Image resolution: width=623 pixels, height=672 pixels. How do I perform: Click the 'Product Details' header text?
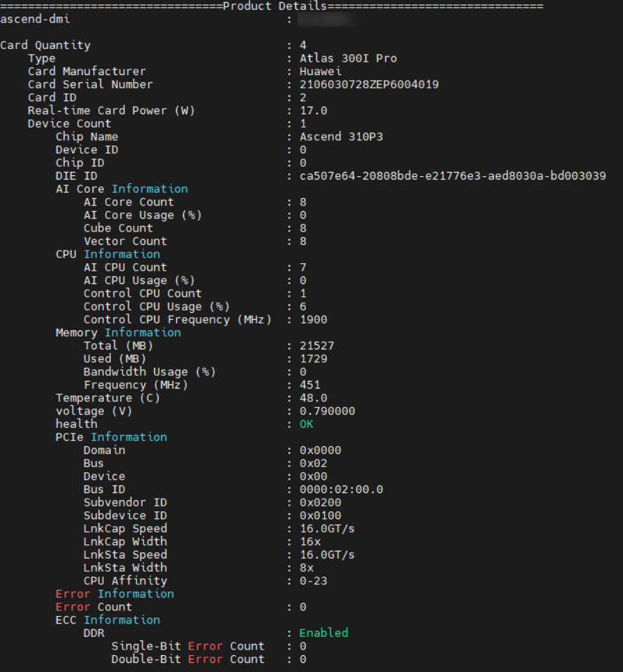(275, 6)
